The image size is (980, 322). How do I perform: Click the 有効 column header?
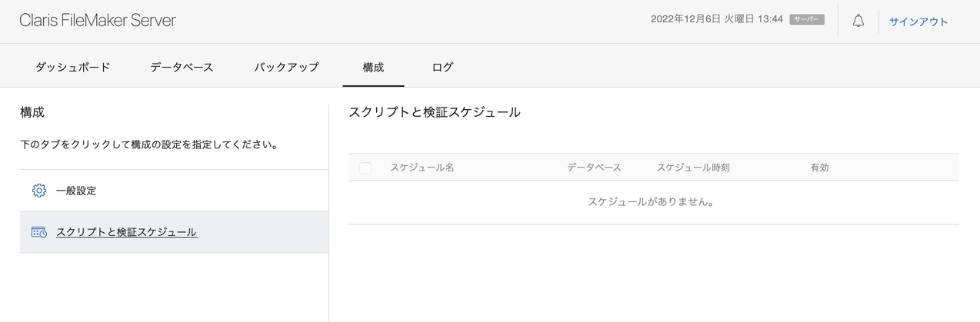819,168
